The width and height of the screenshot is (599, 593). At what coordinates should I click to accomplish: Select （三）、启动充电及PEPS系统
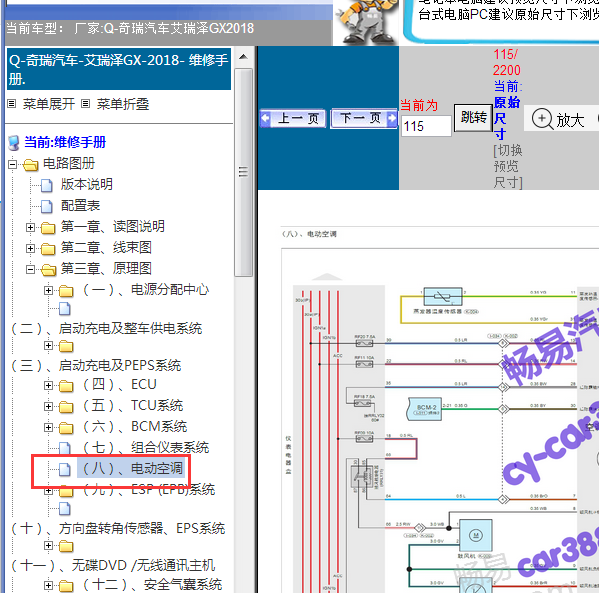pos(95,366)
